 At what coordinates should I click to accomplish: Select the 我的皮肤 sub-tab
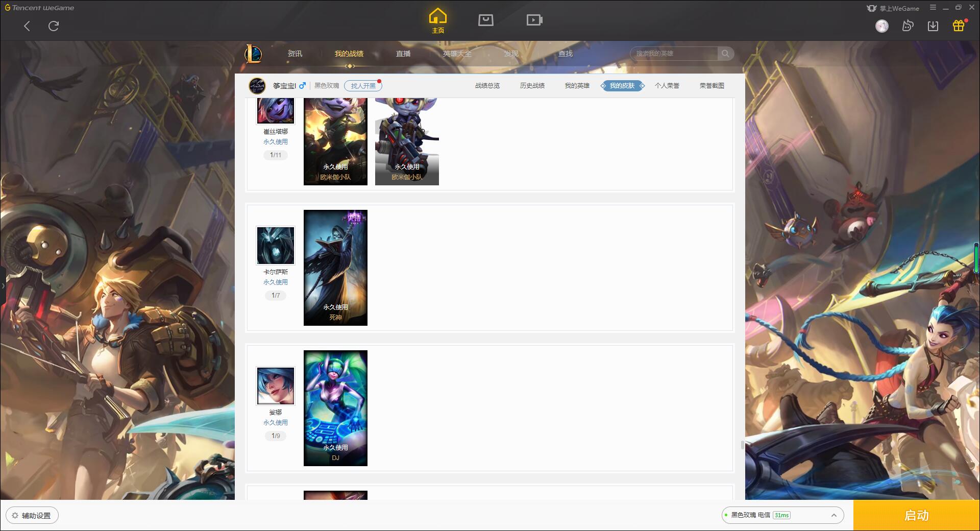tap(622, 86)
